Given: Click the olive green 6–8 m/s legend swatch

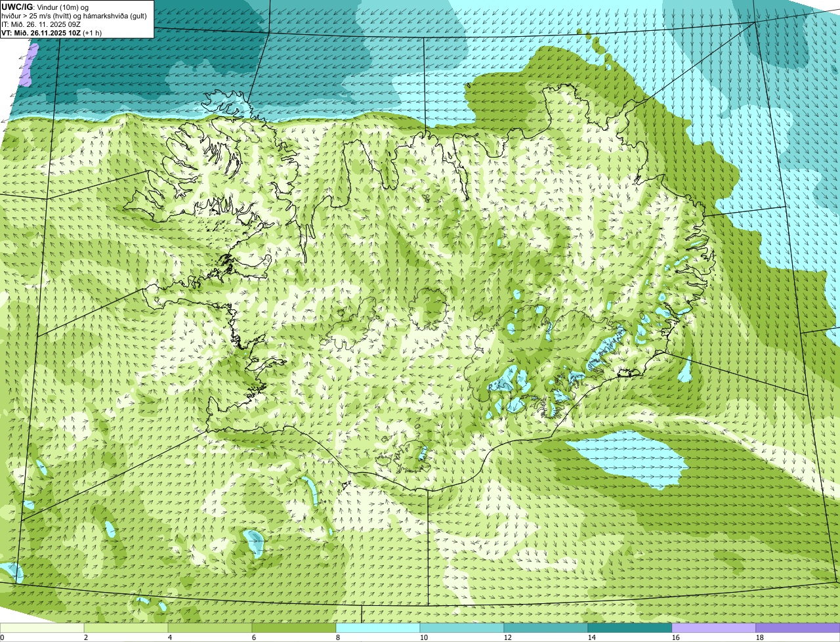Looking at the screenshot, I should (294, 628).
